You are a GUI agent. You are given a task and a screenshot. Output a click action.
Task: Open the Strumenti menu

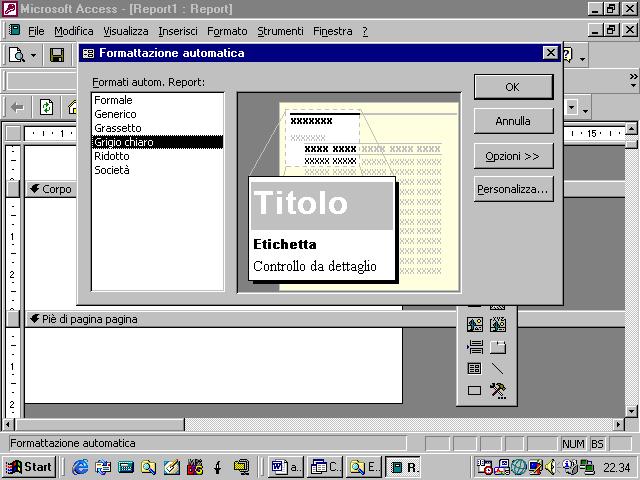point(280,31)
